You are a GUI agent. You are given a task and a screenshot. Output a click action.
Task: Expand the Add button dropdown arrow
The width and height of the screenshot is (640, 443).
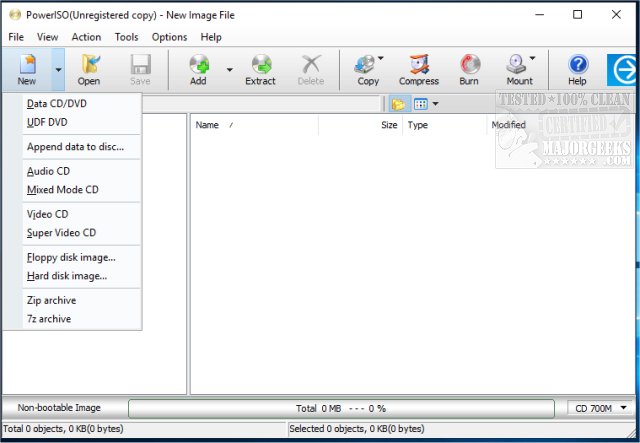pos(229,70)
